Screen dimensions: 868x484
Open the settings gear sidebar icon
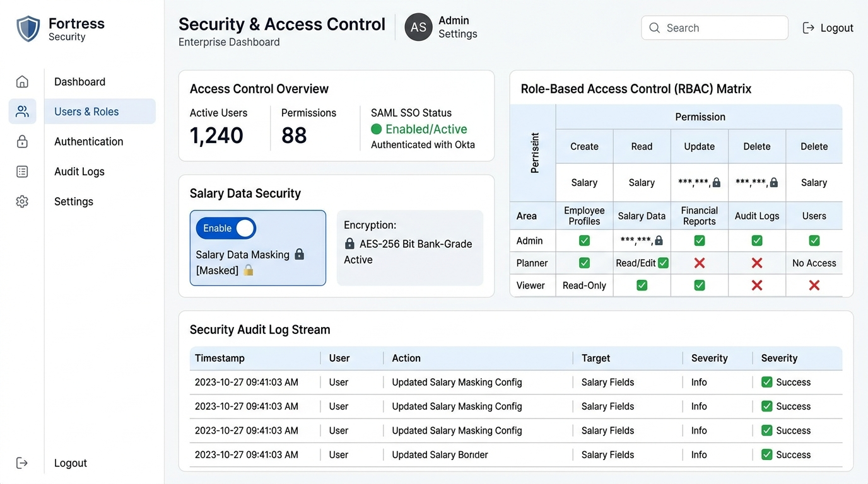pos(22,202)
